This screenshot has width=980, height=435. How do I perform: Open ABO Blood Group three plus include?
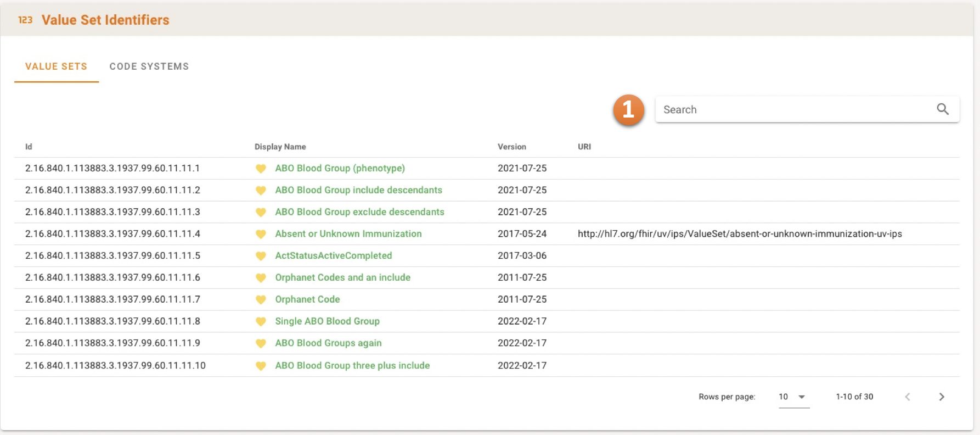(x=352, y=365)
